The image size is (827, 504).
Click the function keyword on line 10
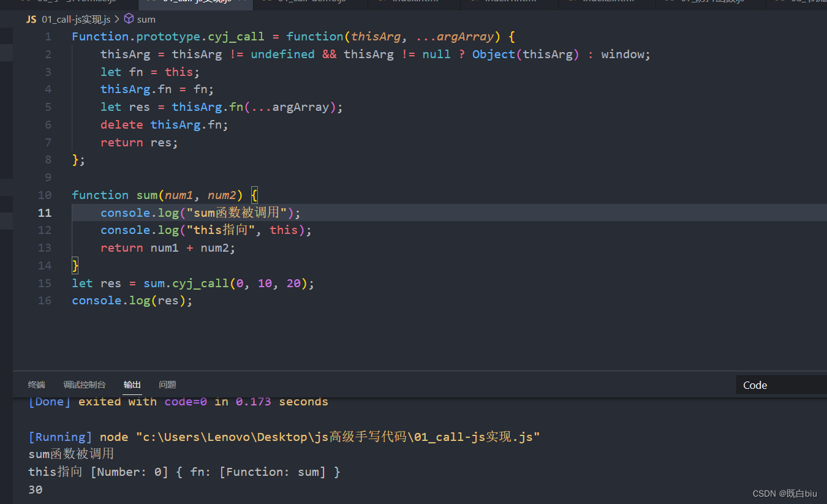100,195
